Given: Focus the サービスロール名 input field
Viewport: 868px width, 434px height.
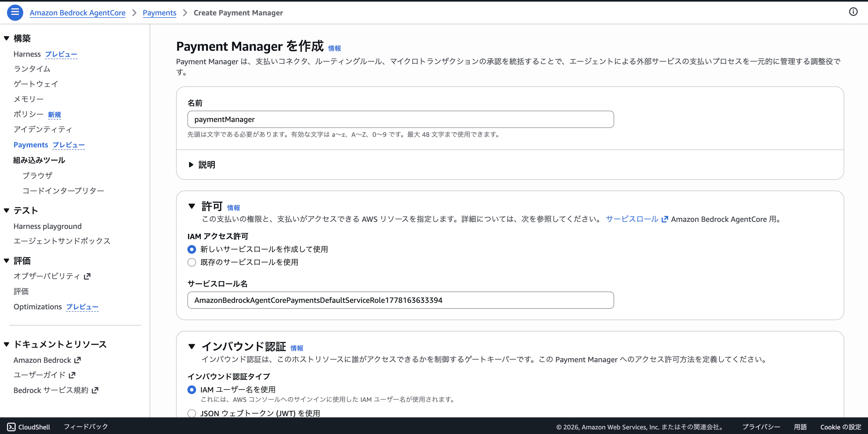Looking at the screenshot, I should (x=400, y=300).
